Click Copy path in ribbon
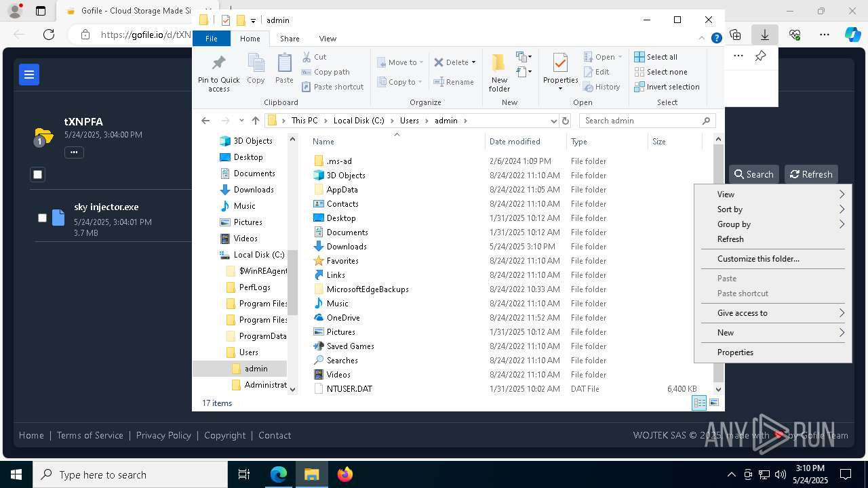This screenshot has width=868, height=488. coord(325,72)
